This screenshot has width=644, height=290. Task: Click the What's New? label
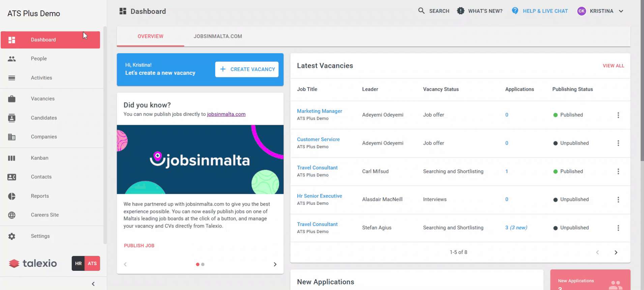point(485,11)
